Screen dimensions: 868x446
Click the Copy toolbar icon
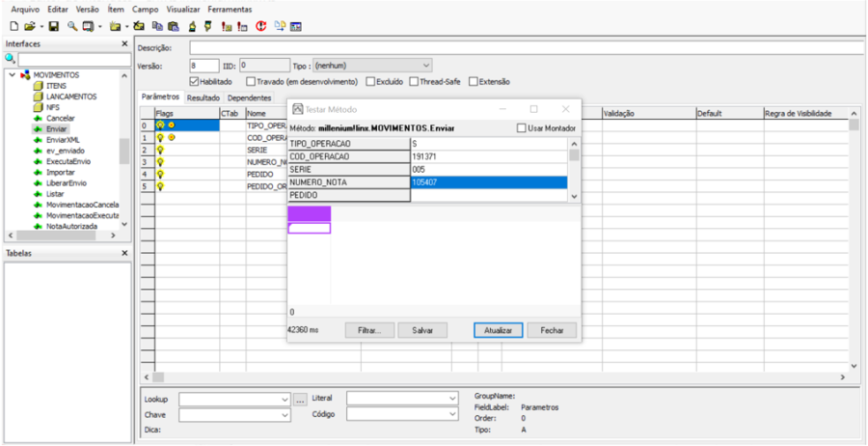tap(158, 26)
